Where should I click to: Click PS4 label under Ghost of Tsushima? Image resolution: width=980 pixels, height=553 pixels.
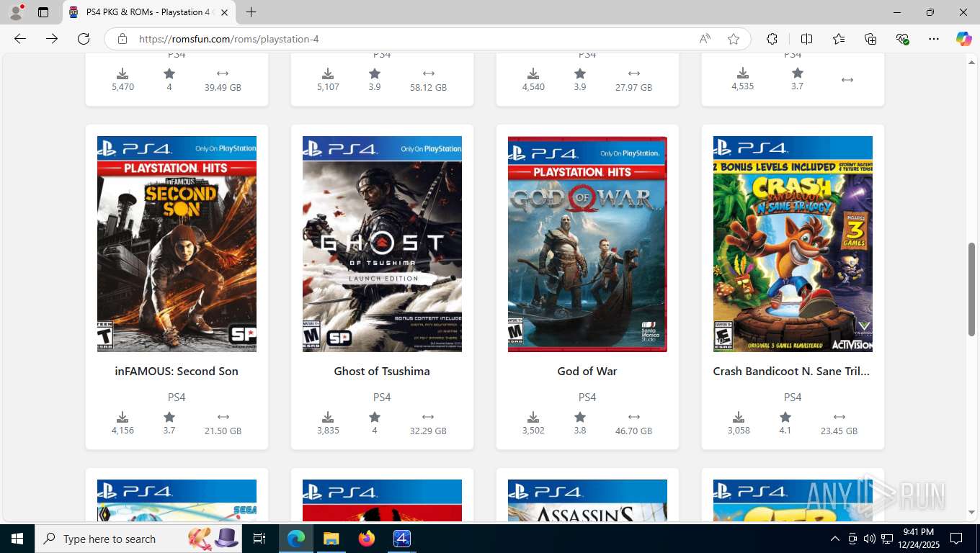[382, 397]
